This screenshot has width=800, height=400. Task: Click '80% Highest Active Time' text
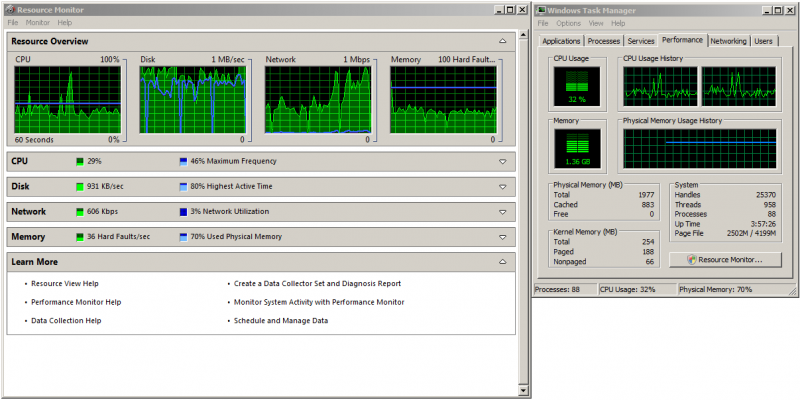coord(232,187)
